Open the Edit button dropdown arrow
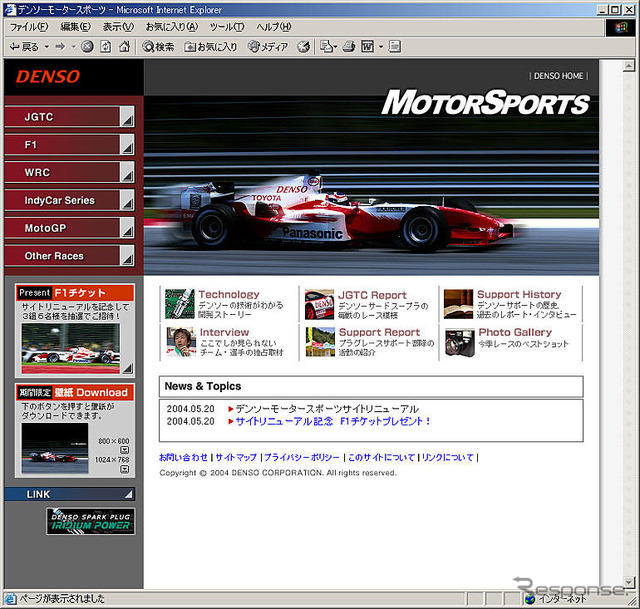Screen dimensions: 640x609 (x=381, y=47)
